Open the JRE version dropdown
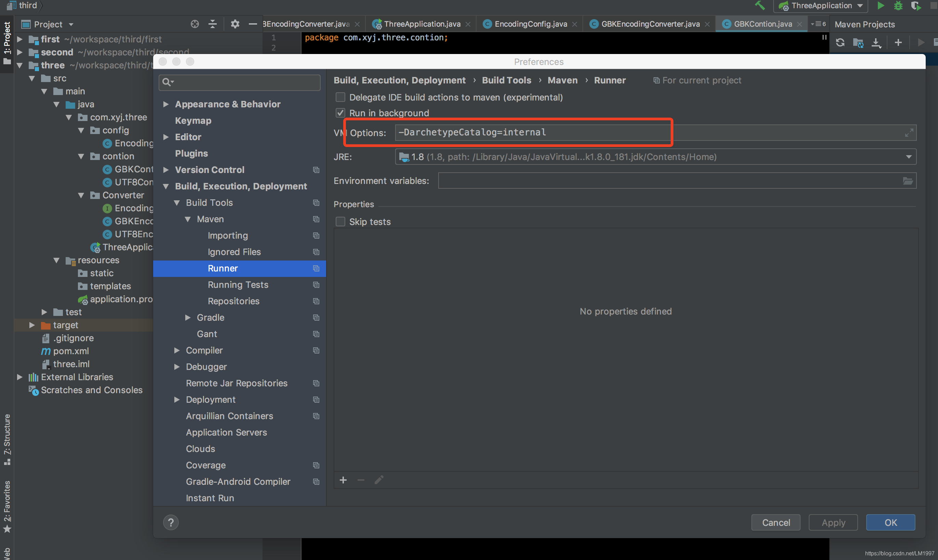This screenshot has width=938, height=560. pos(909,157)
